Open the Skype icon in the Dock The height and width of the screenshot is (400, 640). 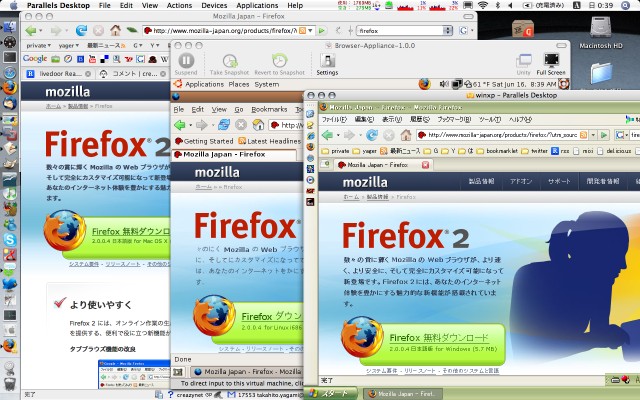tap(9, 240)
